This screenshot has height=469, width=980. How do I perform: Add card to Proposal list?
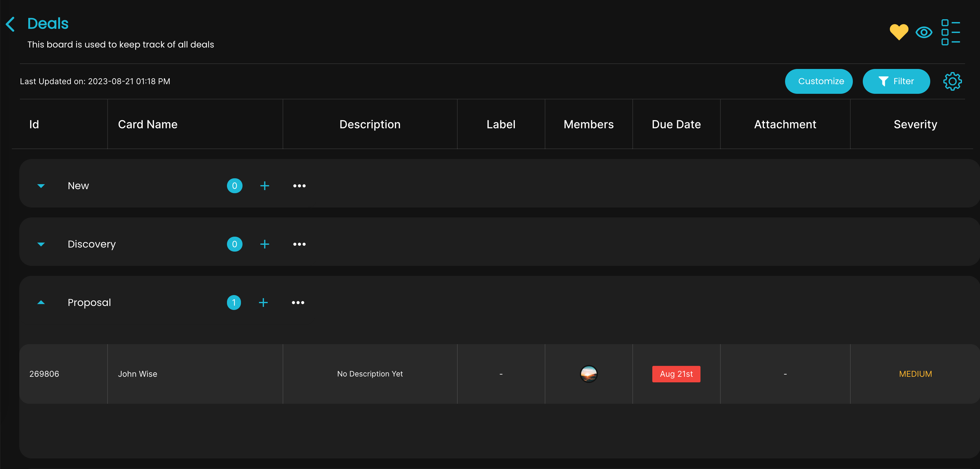[263, 303]
